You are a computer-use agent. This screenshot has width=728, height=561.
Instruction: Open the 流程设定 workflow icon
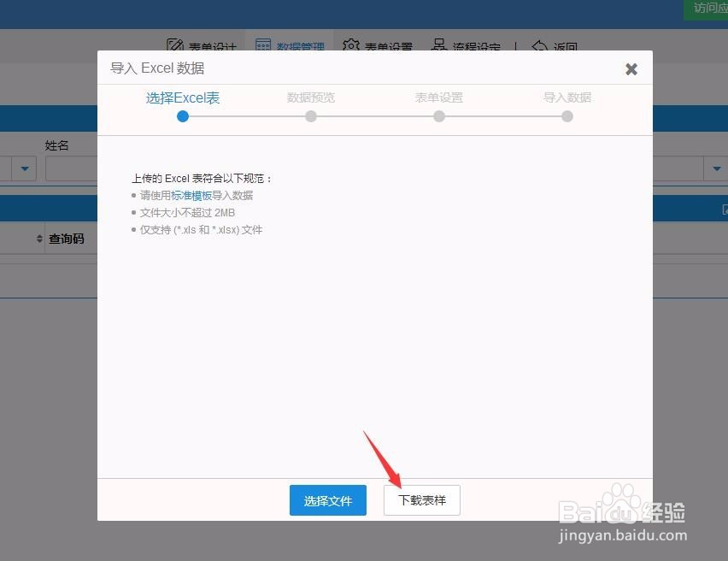coord(438,45)
